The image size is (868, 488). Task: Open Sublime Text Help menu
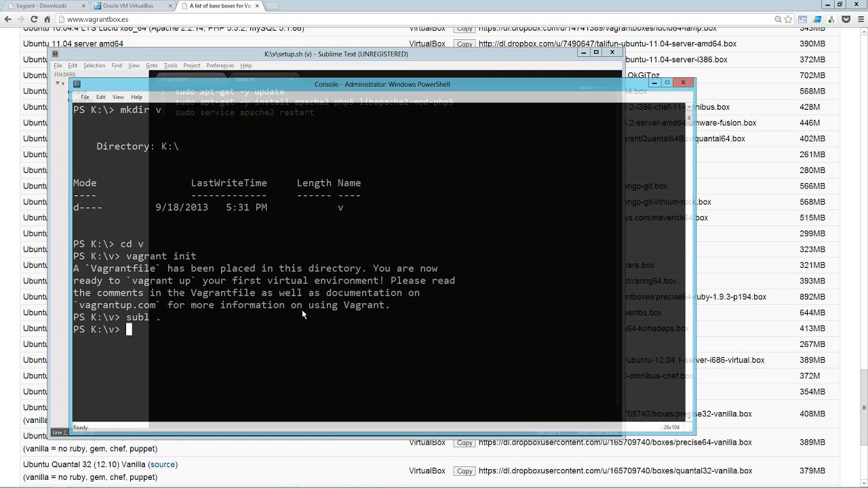pos(246,66)
